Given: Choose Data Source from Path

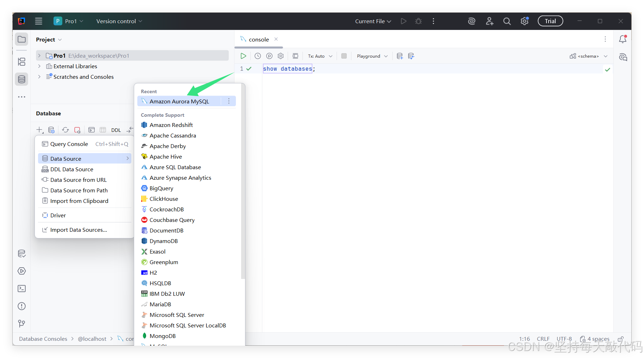Looking at the screenshot, I should coord(85,190).
